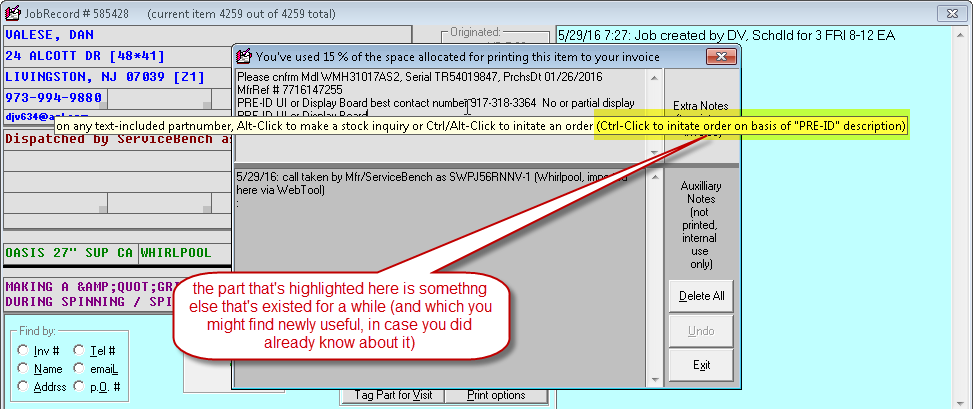Pick the Addrss search option
The width and height of the screenshot is (973, 409).
(23, 386)
